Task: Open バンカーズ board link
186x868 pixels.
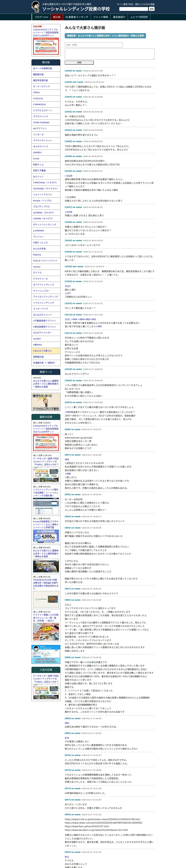Action: click(46, 134)
